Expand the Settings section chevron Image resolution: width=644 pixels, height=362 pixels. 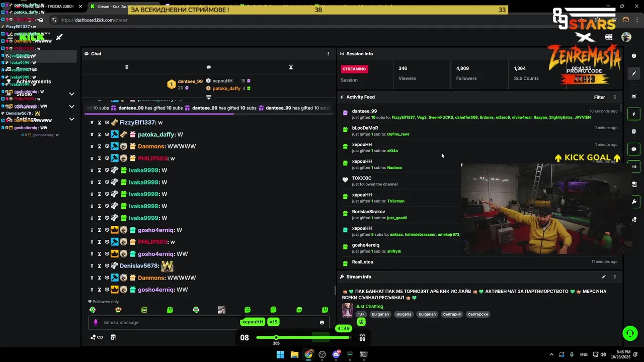71,120
